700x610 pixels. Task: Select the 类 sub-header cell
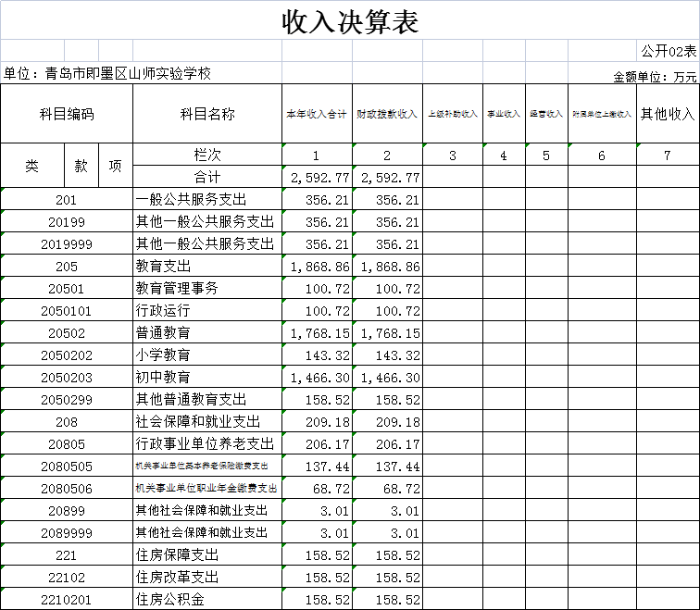[32, 166]
